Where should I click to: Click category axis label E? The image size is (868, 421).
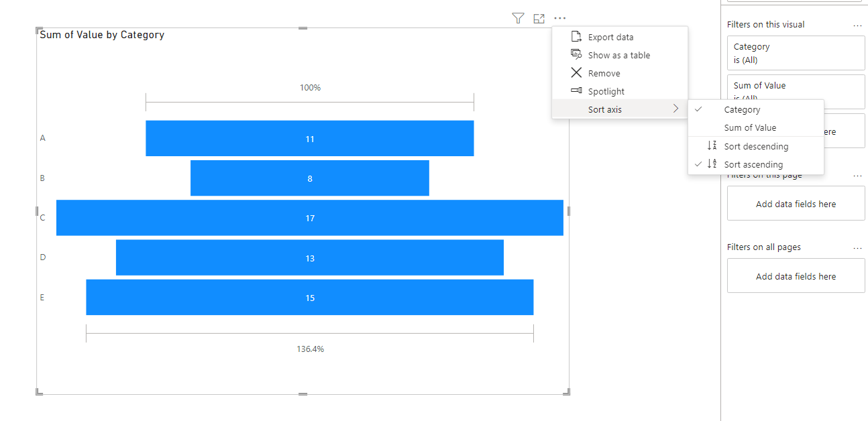pos(42,297)
